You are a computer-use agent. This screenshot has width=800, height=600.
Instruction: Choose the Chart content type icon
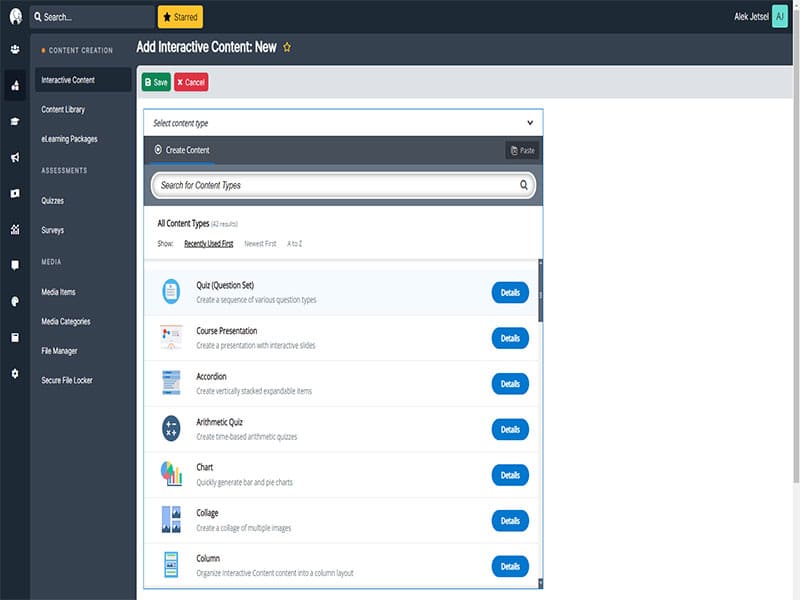click(171, 474)
